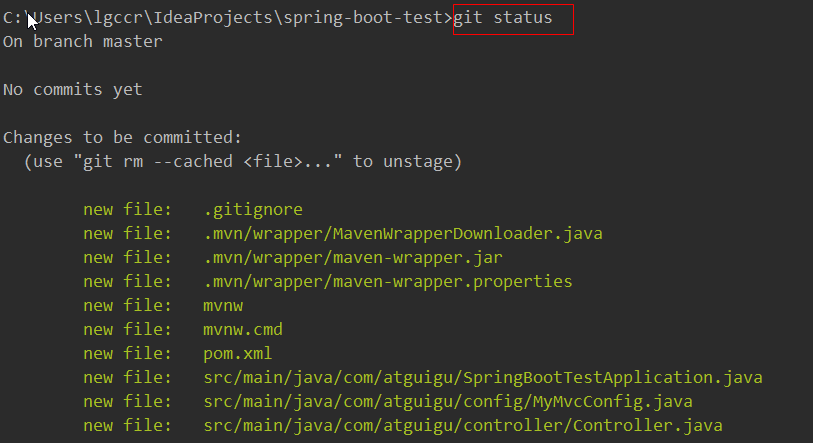Click "new file:" label beside mvnw.cmd
The image size is (813, 443).
[128, 330]
